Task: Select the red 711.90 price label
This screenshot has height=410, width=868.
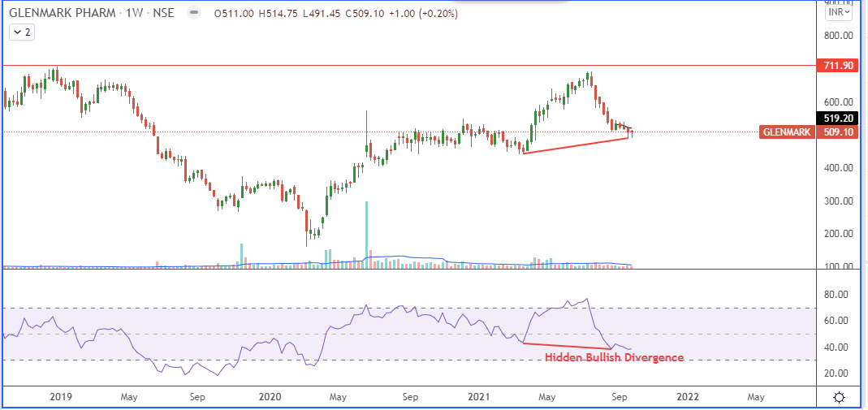Action: coord(836,67)
